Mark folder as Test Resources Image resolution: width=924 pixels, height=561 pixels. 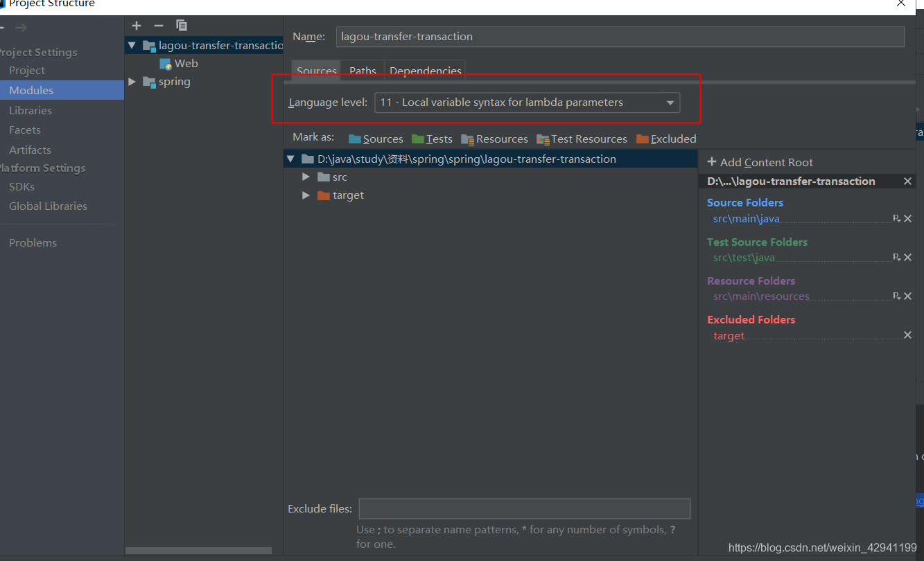pos(582,139)
